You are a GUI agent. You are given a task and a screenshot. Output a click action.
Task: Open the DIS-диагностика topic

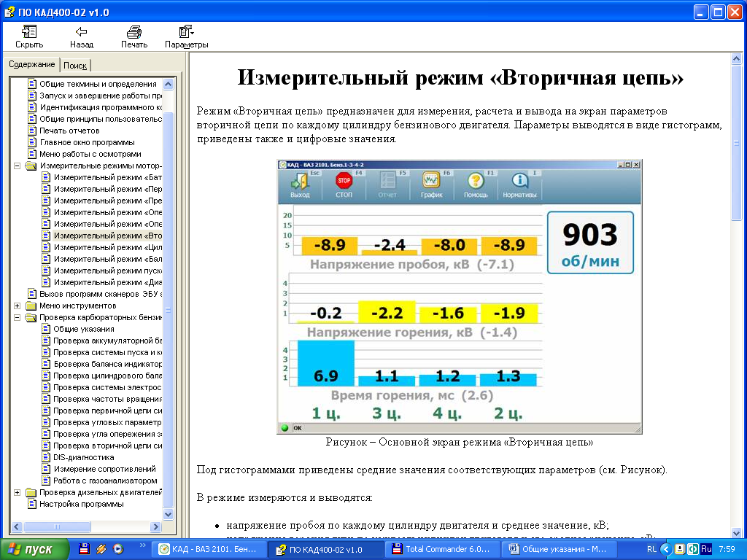coord(84,457)
